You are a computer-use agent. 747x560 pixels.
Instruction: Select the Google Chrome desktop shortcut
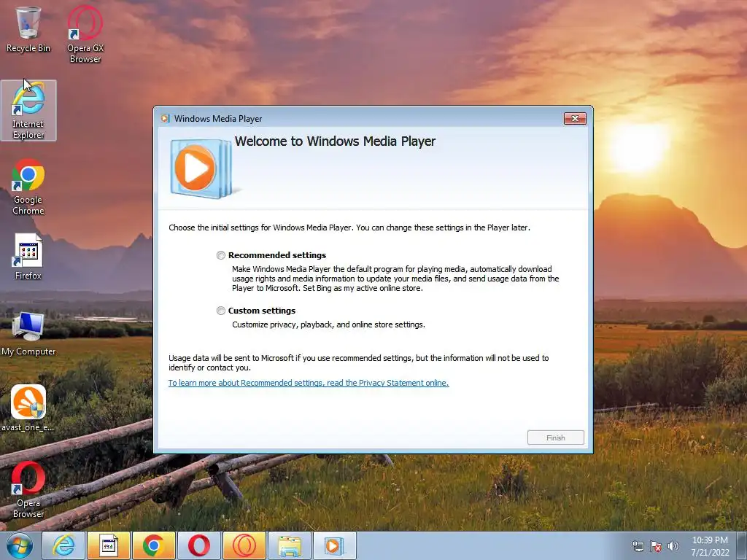tap(28, 187)
